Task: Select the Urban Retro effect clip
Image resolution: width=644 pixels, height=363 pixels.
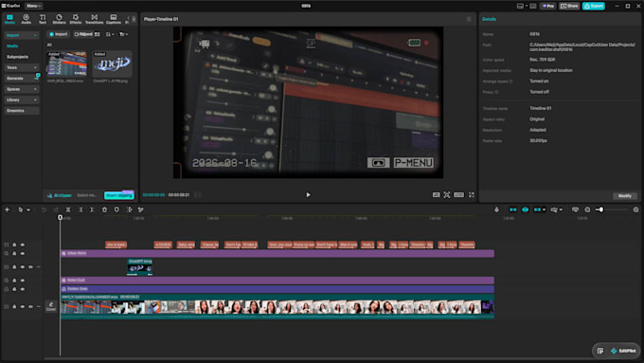Action: 277,254
